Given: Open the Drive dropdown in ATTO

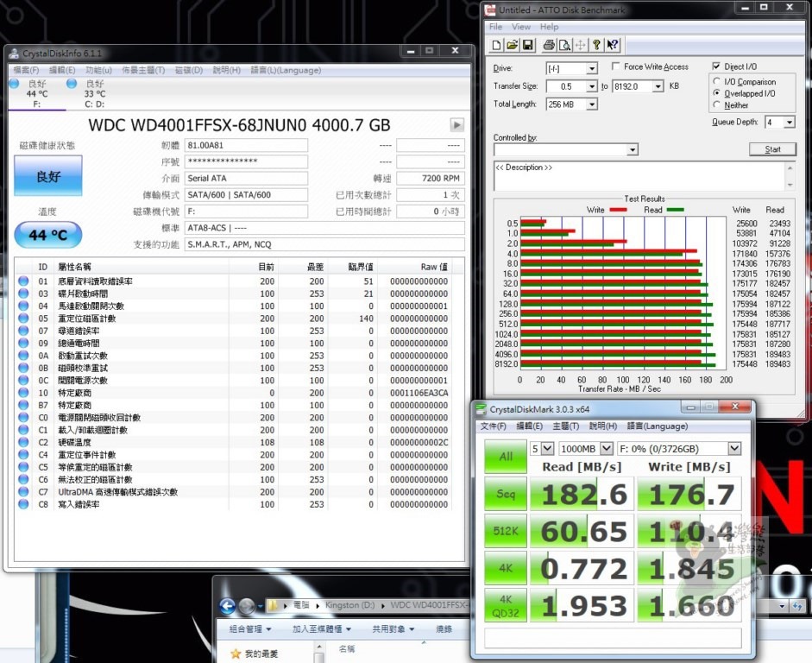Looking at the screenshot, I should [592, 68].
